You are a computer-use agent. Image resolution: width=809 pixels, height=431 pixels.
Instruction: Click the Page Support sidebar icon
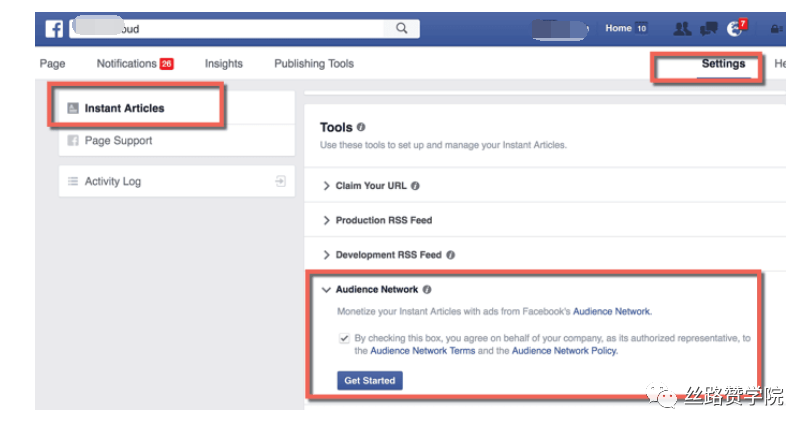(73, 140)
